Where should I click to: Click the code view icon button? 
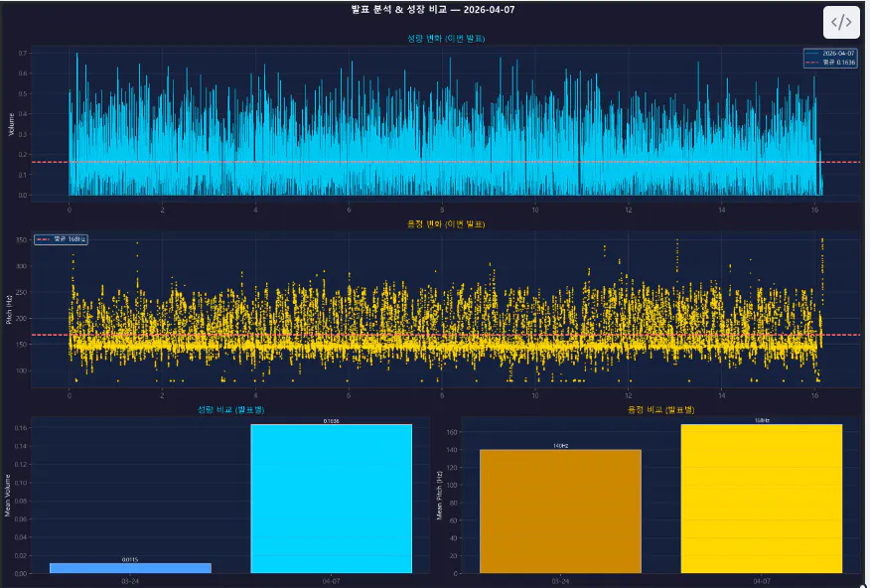[x=840, y=23]
